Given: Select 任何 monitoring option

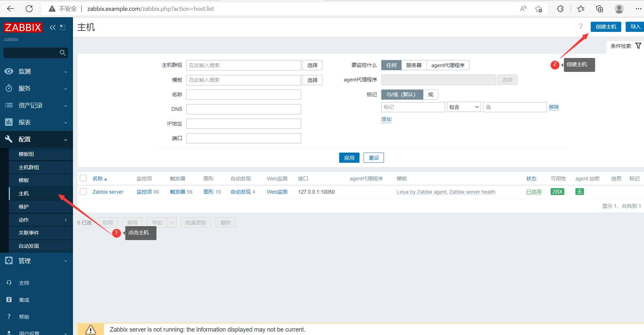Looking at the screenshot, I should coord(391,65).
